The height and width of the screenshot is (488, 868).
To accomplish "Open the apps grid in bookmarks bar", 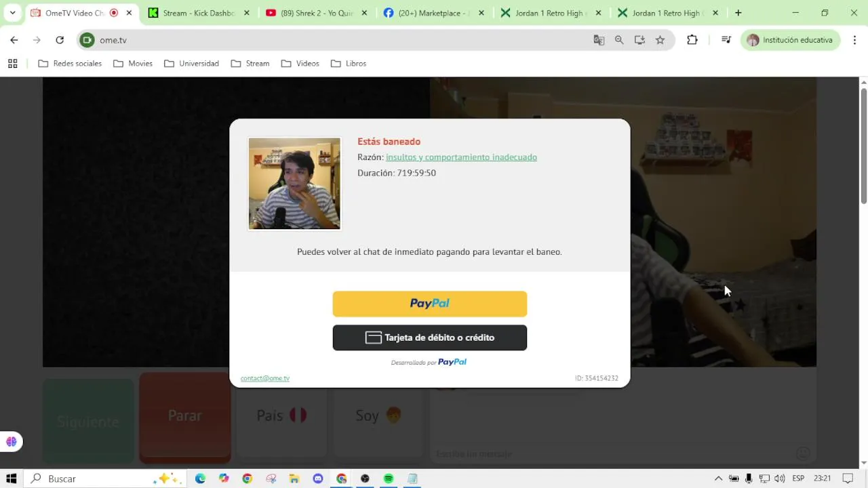I will click(12, 64).
